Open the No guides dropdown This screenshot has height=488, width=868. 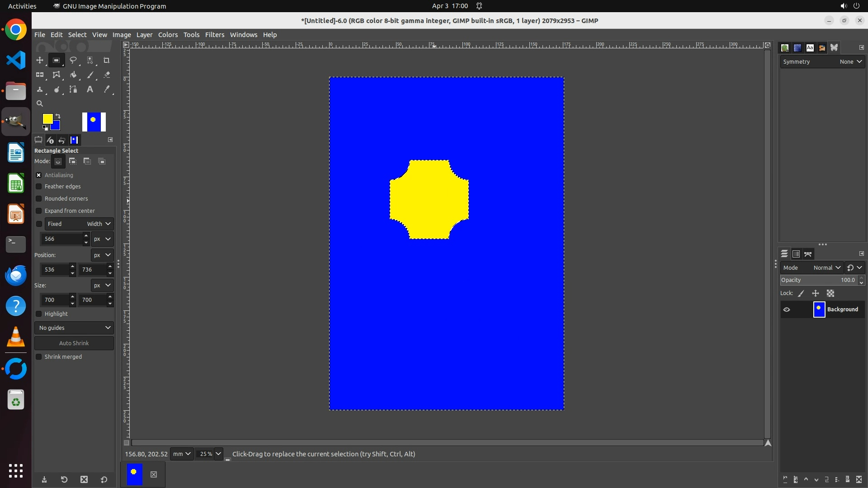(x=74, y=328)
